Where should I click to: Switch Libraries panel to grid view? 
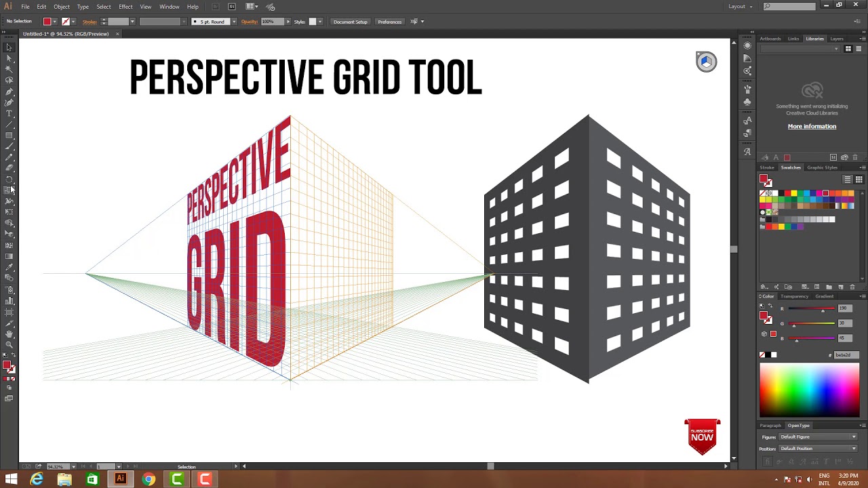click(x=848, y=49)
